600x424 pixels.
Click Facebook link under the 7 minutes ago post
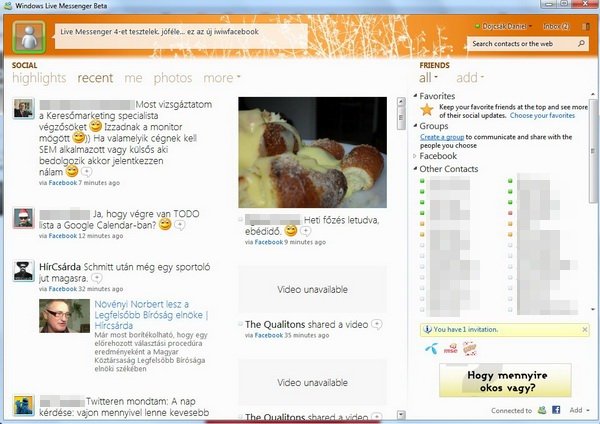[63, 183]
